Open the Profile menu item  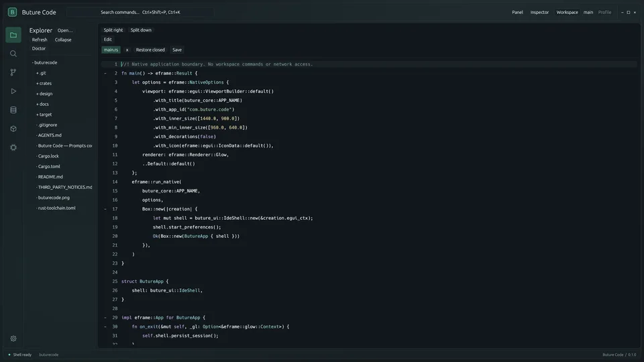coord(604,12)
